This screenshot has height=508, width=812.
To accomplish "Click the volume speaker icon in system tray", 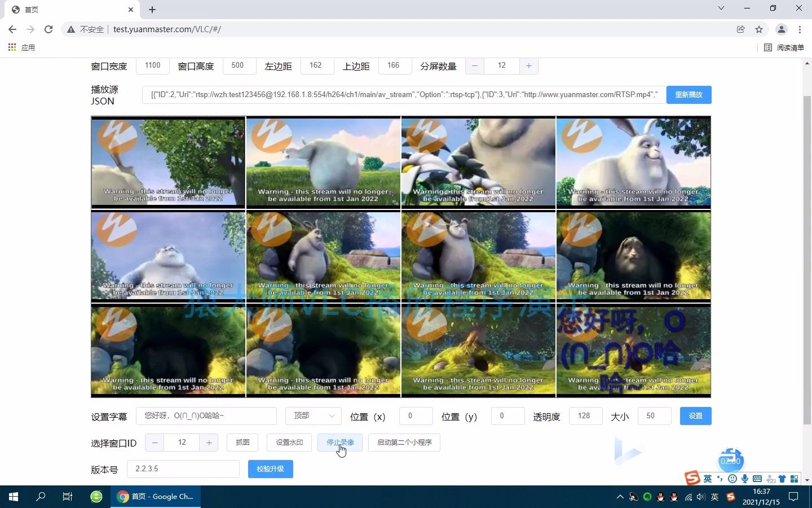I will 701,497.
